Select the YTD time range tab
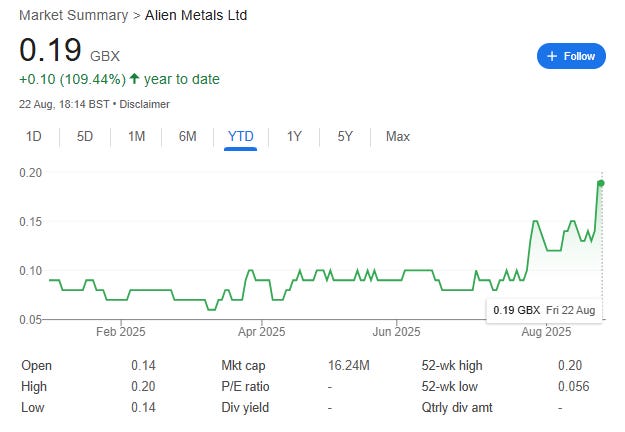Screen dimensions: 625x432 point(240,137)
